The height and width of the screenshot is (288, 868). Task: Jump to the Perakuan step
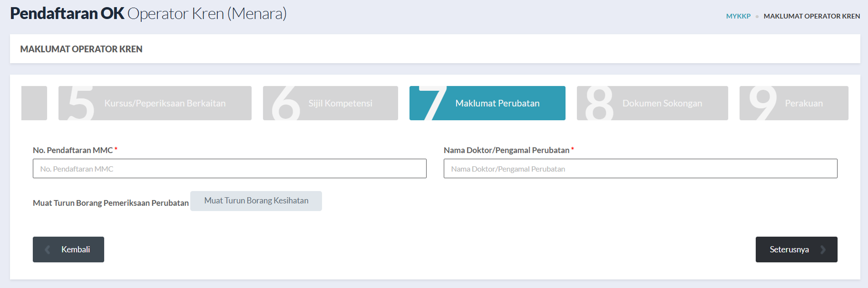click(803, 103)
